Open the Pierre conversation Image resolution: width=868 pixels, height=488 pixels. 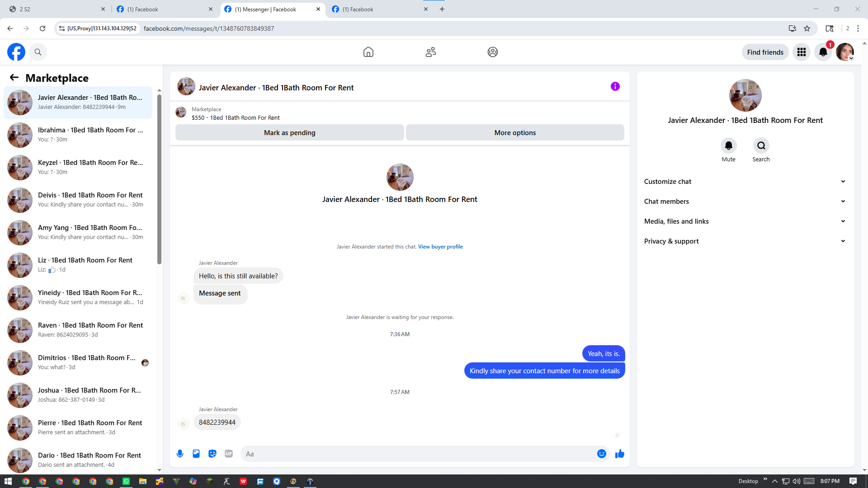point(78,427)
